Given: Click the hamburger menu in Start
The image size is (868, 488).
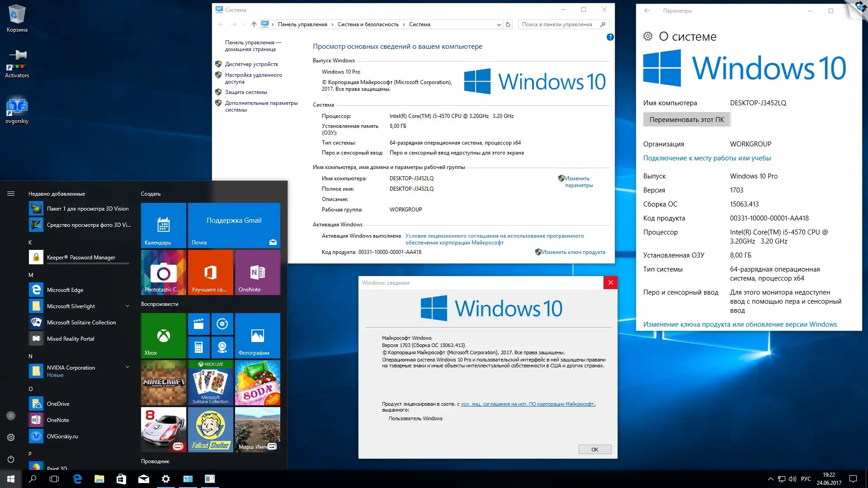Looking at the screenshot, I should [11, 194].
